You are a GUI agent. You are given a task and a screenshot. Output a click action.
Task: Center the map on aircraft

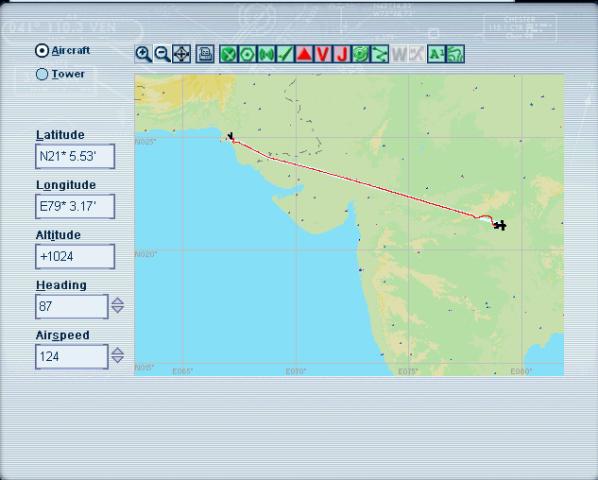(182, 54)
